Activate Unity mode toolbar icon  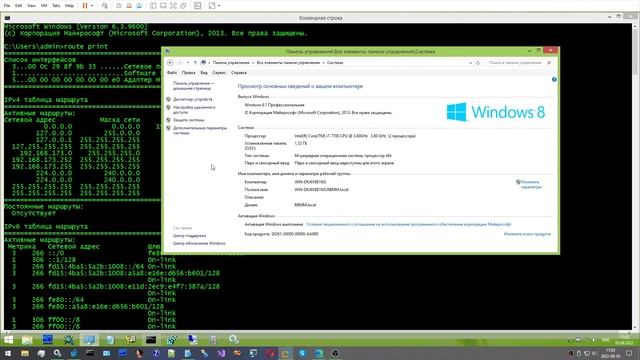click(183, 6)
